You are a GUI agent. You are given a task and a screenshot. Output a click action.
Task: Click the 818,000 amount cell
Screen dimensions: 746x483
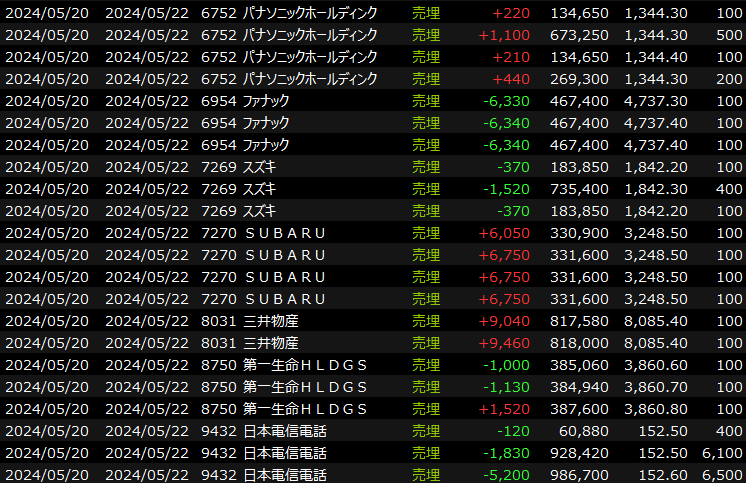click(x=579, y=343)
